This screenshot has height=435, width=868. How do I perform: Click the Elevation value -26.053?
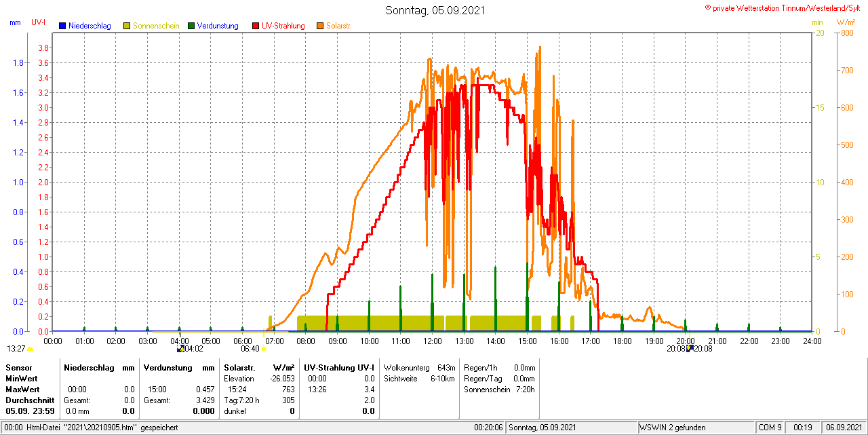click(x=281, y=378)
